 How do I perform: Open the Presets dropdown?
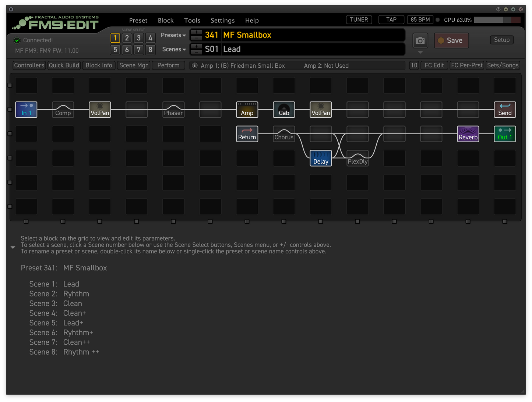click(173, 35)
